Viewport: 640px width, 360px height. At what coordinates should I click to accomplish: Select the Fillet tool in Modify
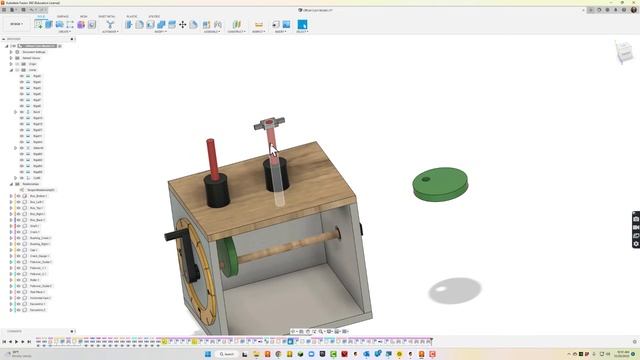coord(140,24)
